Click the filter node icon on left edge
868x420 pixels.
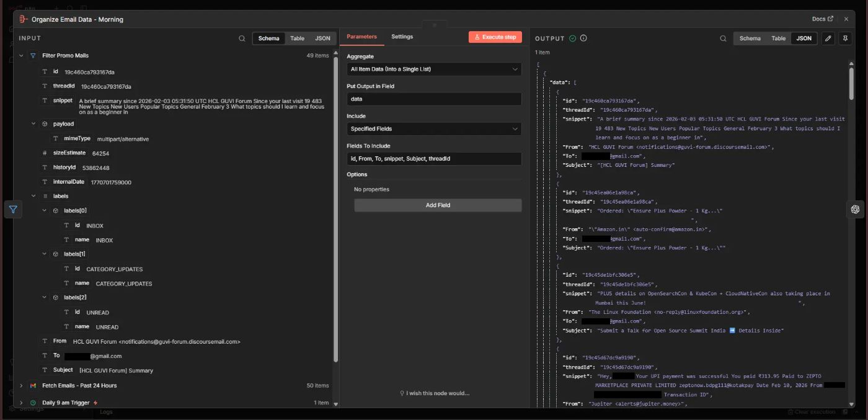click(13, 210)
